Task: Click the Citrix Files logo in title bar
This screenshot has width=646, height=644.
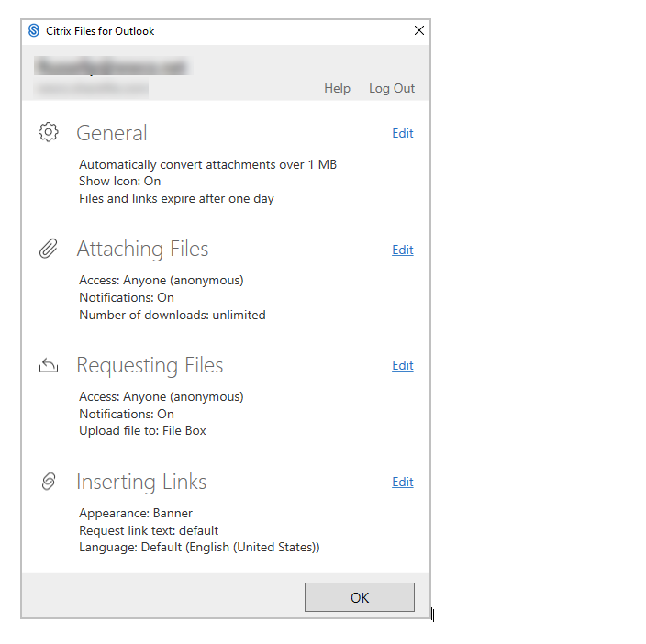Action: point(34,30)
